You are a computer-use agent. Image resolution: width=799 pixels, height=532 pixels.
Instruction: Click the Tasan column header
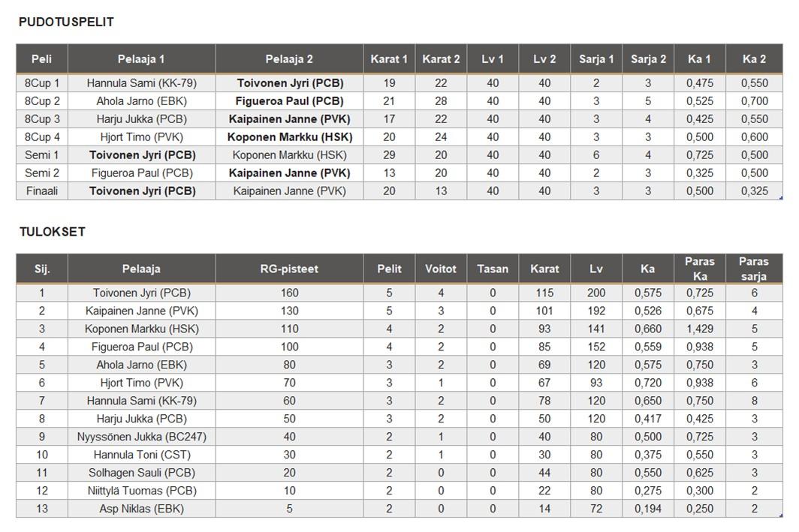[493, 269]
